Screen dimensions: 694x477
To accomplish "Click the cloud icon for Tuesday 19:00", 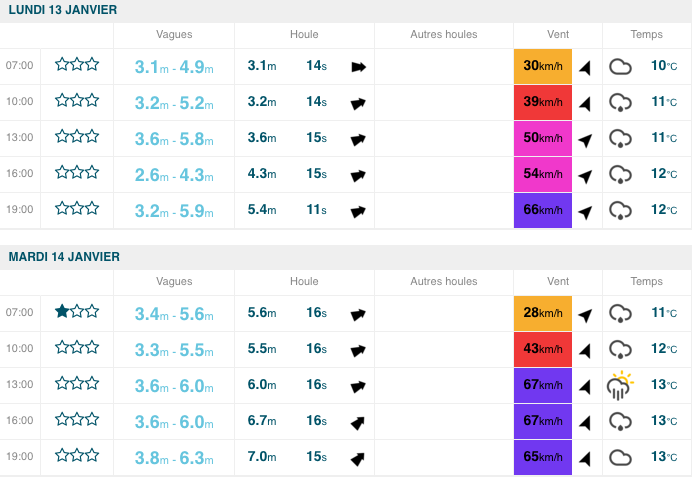I will point(621,458).
